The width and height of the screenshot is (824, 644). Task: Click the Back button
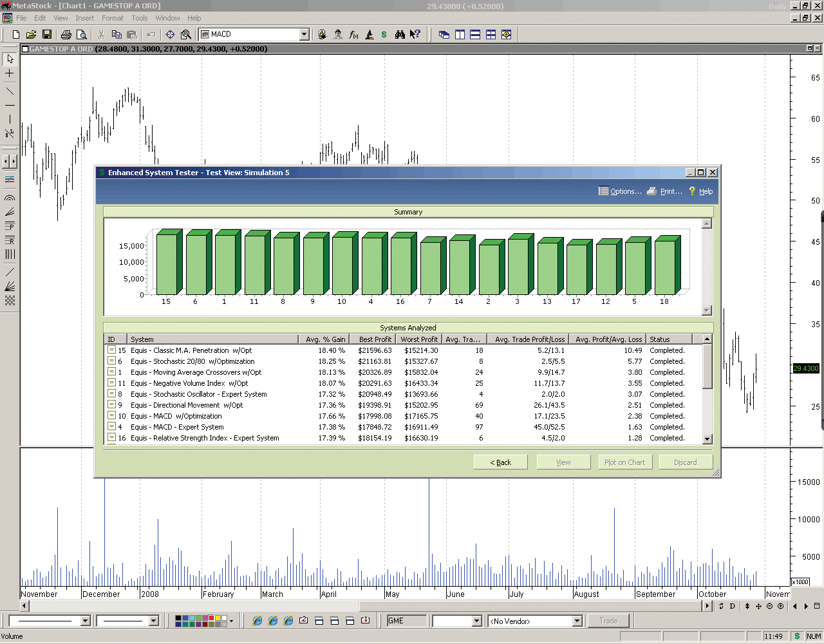(x=500, y=462)
